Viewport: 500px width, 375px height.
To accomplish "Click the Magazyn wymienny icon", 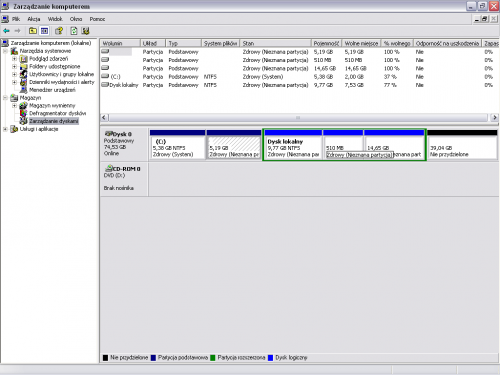I will (23, 105).
